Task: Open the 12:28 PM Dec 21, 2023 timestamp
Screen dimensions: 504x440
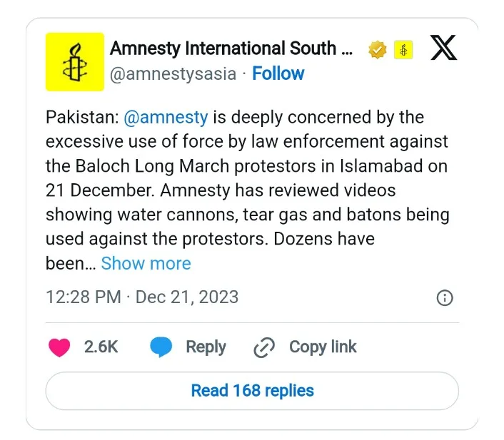Action: [x=142, y=297]
